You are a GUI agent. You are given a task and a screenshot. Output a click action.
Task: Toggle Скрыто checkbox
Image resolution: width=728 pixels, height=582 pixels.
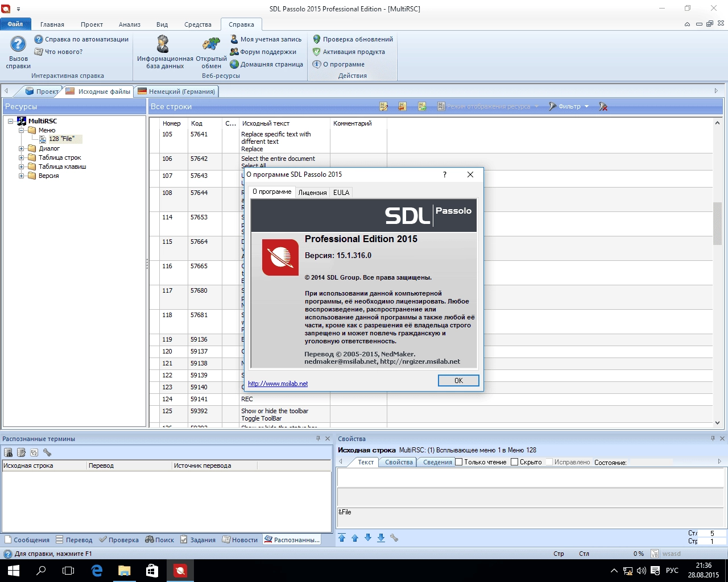pyautogui.click(x=514, y=462)
